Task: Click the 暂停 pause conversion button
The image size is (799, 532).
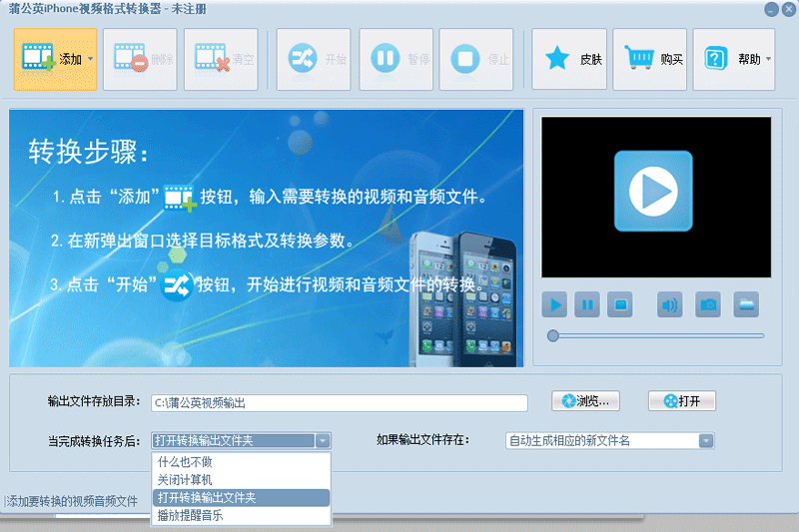Action: (x=396, y=60)
